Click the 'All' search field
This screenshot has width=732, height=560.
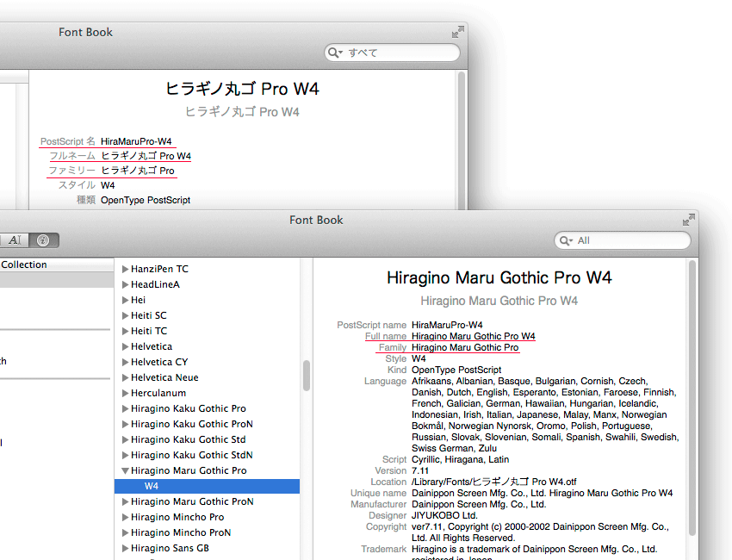629,240
